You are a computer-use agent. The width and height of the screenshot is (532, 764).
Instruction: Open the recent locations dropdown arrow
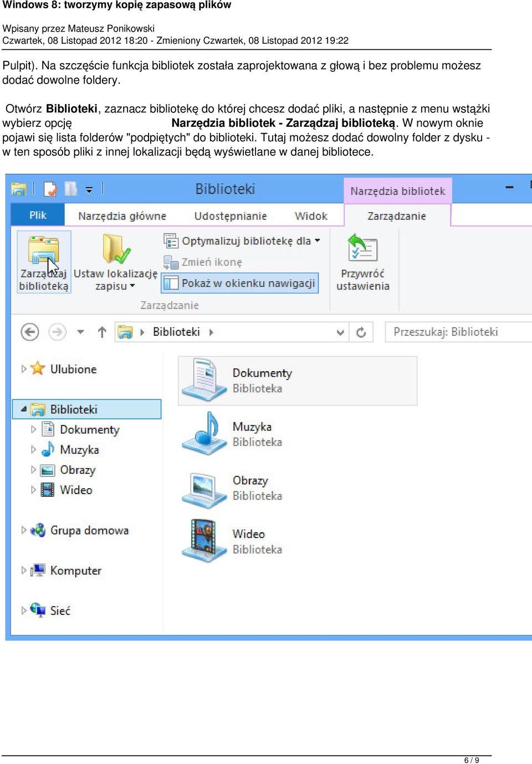81,332
